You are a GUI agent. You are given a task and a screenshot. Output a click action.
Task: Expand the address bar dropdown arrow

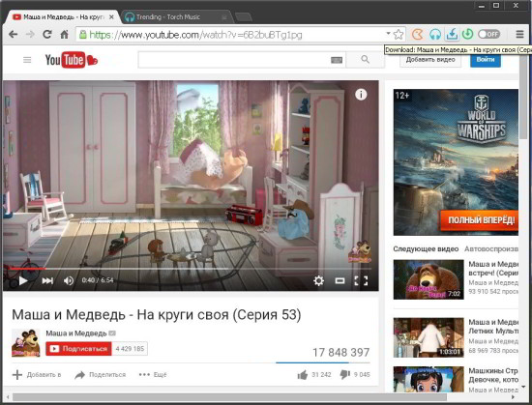388,34
